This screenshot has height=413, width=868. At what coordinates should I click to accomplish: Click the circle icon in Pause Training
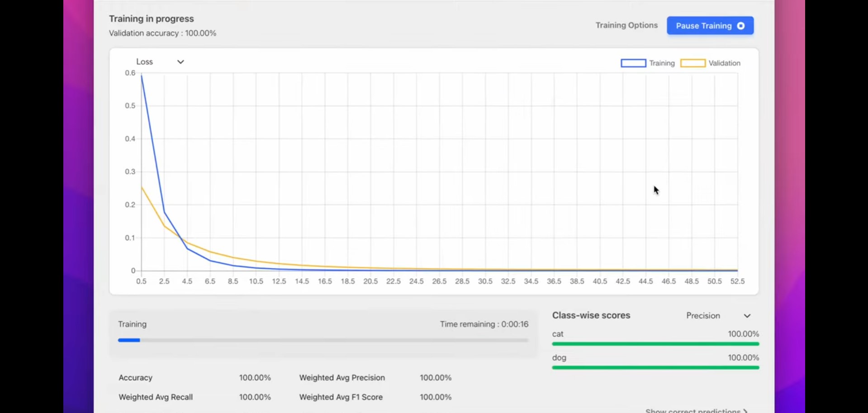(741, 26)
